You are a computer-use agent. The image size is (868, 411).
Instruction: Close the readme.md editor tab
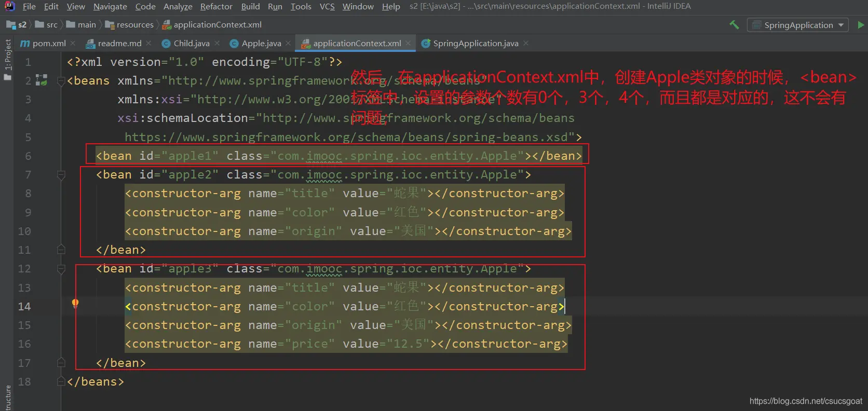(x=149, y=44)
